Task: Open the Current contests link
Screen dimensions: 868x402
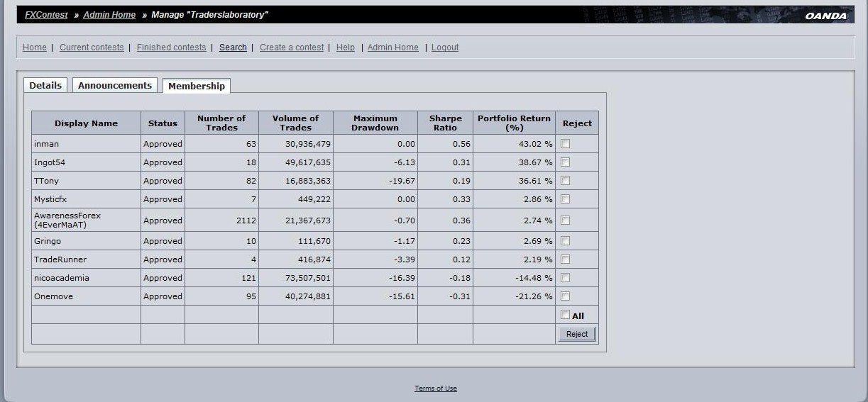Action: tap(92, 48)
